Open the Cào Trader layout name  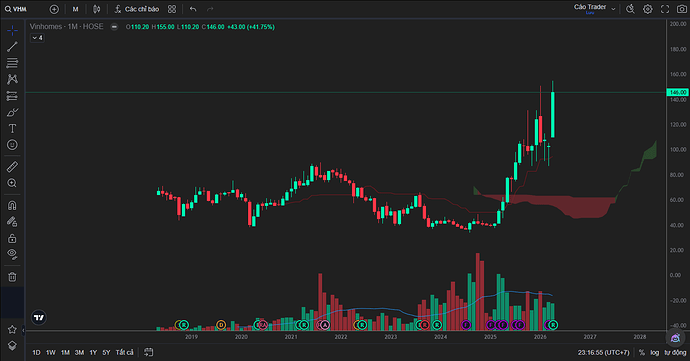pyautogui.click(x=590, y=8)
